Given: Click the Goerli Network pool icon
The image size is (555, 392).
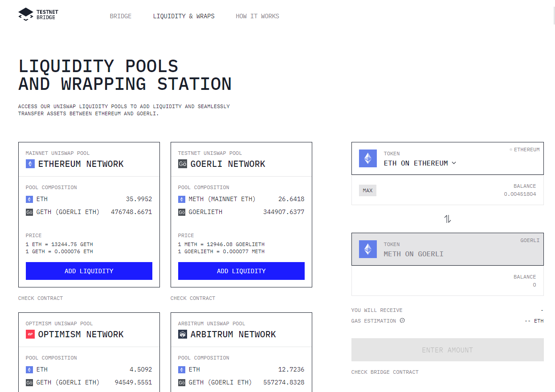Looking at the screenshot, I should pos(182,164).
